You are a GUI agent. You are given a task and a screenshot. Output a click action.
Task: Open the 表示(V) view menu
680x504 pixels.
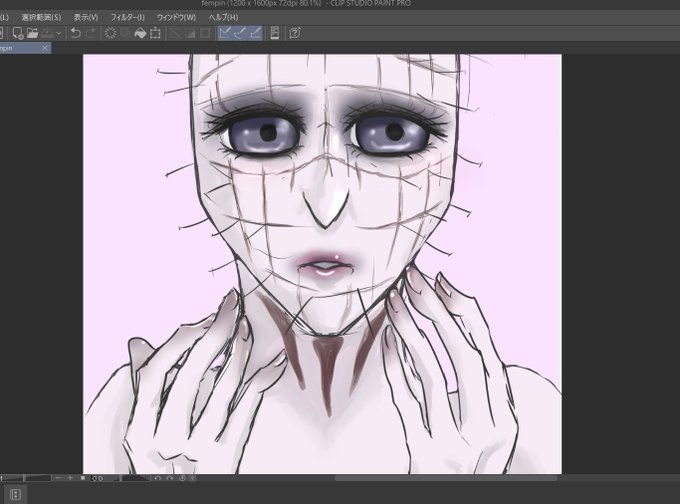click(86, 17)
